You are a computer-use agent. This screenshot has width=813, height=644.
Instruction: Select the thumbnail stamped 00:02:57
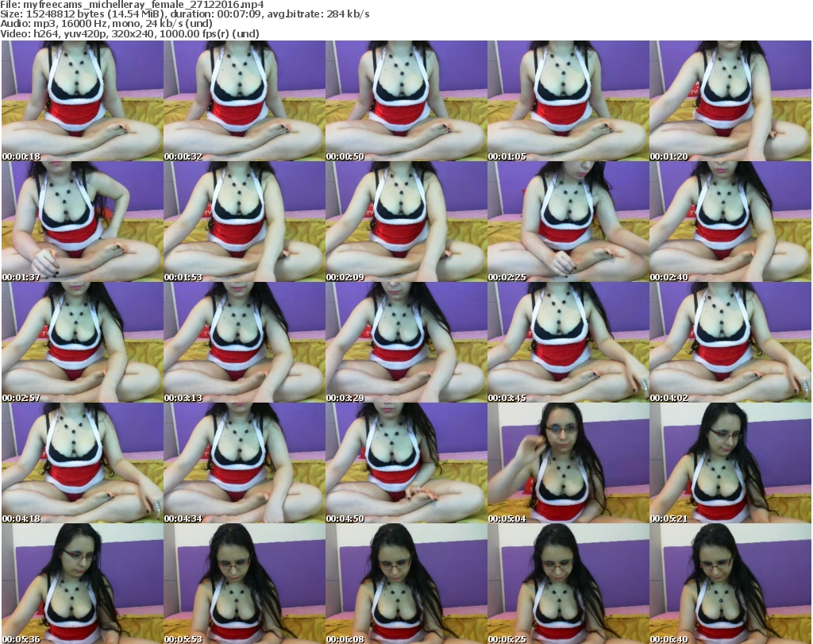(x=83, y=342)
